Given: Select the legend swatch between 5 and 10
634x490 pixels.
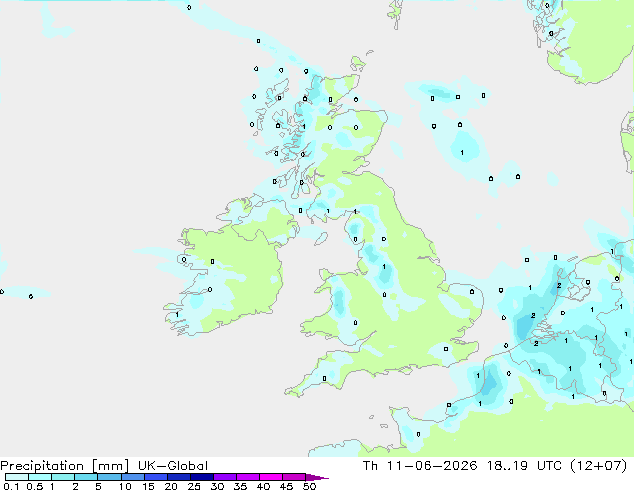Looking at the screenshot, I should click(x=109, y=477).
